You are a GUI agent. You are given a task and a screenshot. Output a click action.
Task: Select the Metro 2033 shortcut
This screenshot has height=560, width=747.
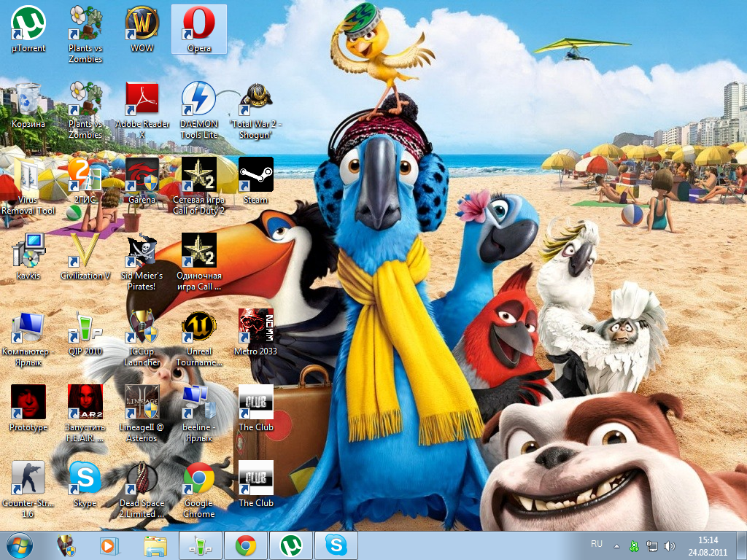256,333
